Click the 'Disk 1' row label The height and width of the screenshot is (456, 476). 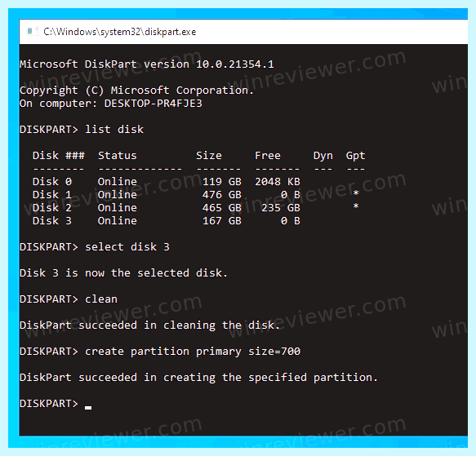click(52, 194)
